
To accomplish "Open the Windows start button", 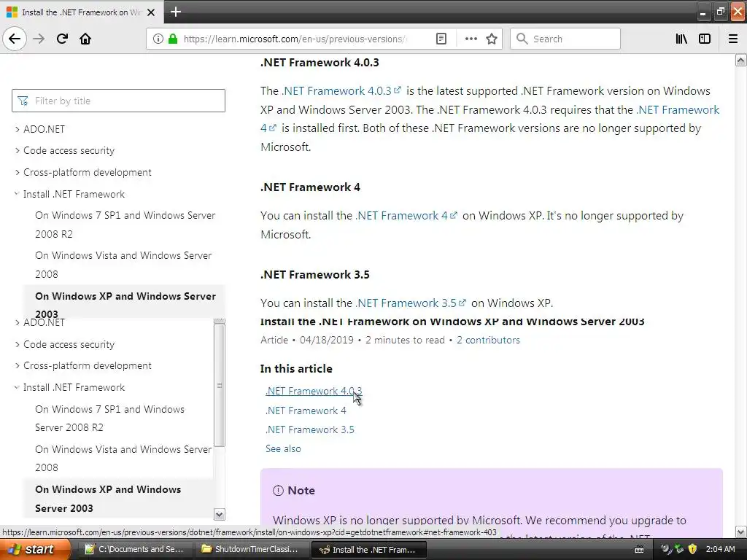I will pos(34,549).
